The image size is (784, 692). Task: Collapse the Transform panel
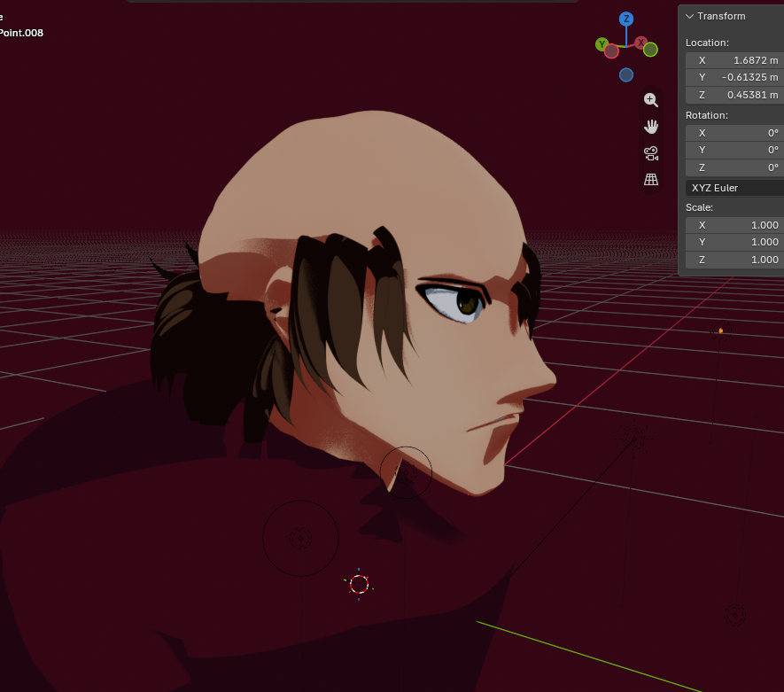[x=689, y=16]
